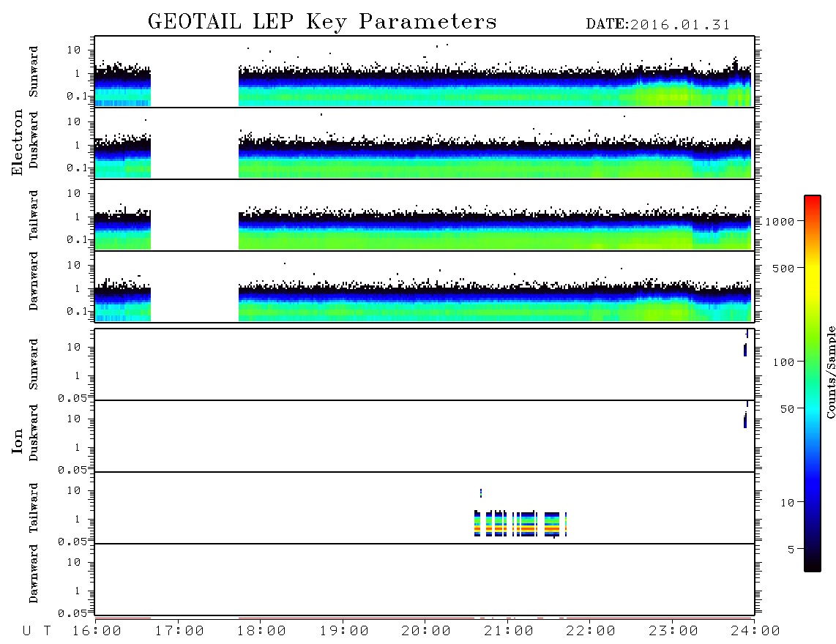
Task: Click the 17:00 time axis label
Action: point(179,631)
